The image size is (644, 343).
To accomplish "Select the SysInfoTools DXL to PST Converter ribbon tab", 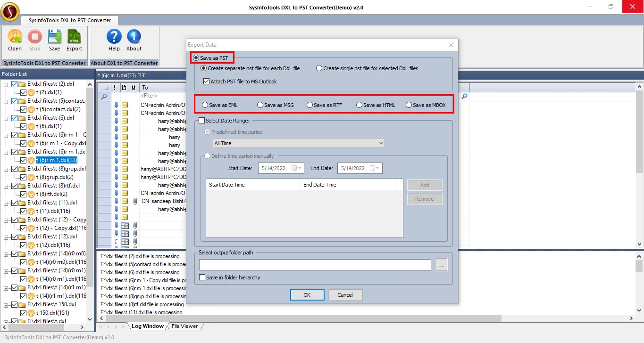I will coord(70,20).
